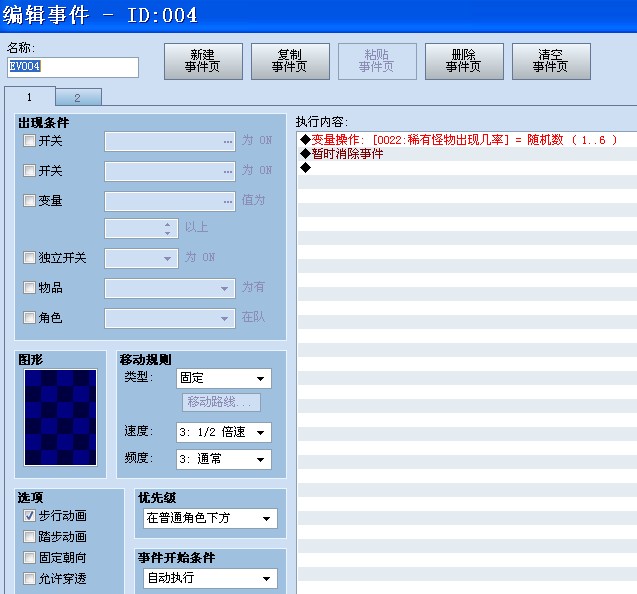637x594 pixels.
Task: Open the 类型 movement type dropdown
Action: pos(224,379)
